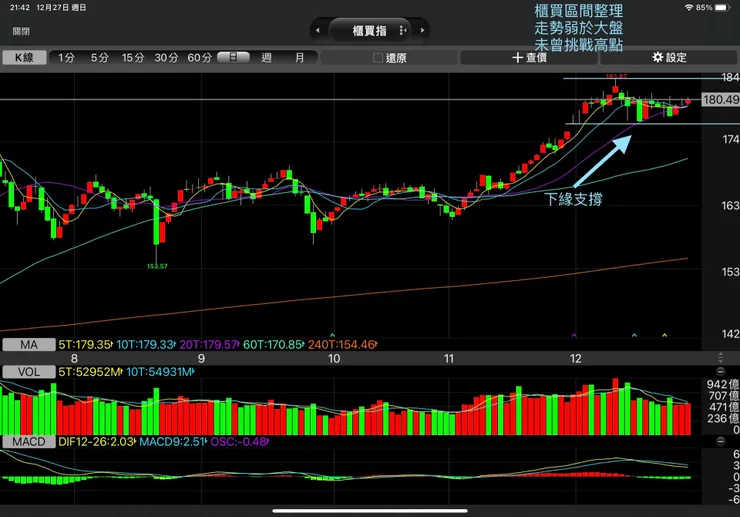Open symbol list icon beside 櫃買指
The image size is (740, 517).
(403, 30)
